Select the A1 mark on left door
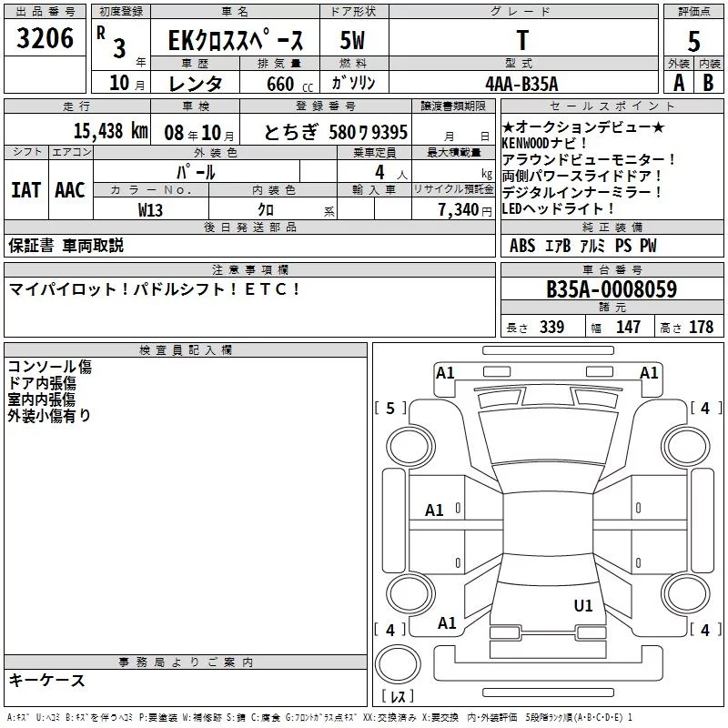 [x=434, y=511]
